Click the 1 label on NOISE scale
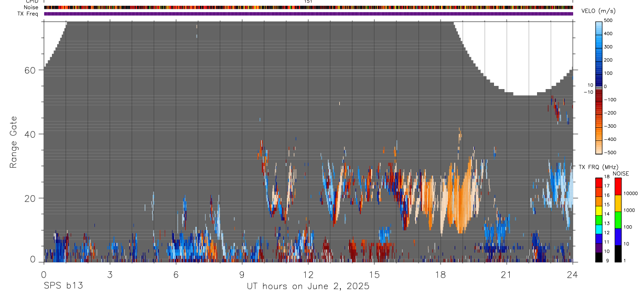The width and height of the screenshot is (644, 297). 625,260
